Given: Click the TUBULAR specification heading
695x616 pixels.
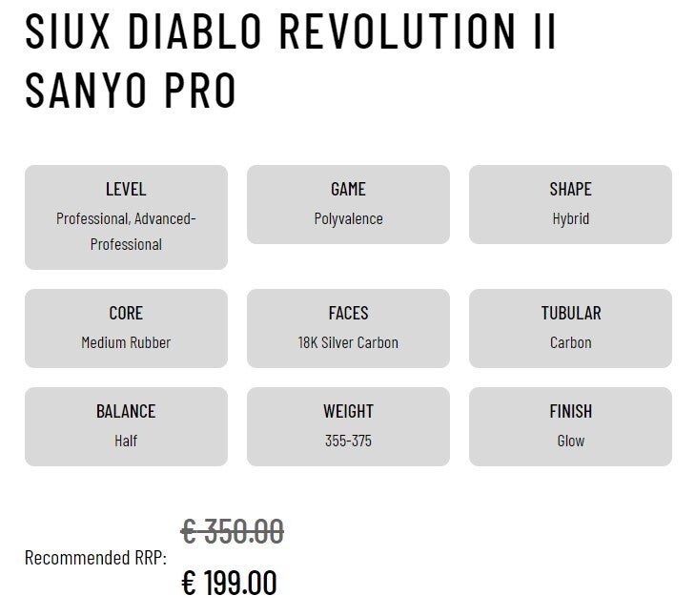Looking at the screenshot, I should pos(570,313).
